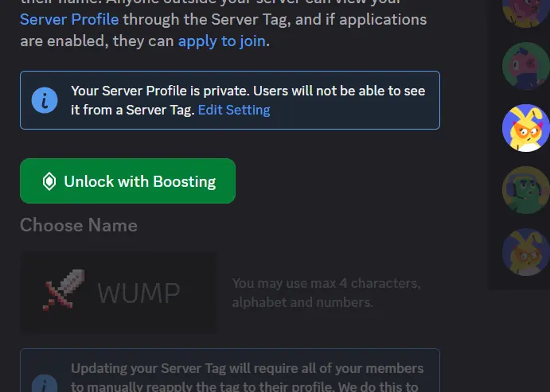Click the partially visible top avatar
This screenshot has height=392, width=550.
(526, 14)
